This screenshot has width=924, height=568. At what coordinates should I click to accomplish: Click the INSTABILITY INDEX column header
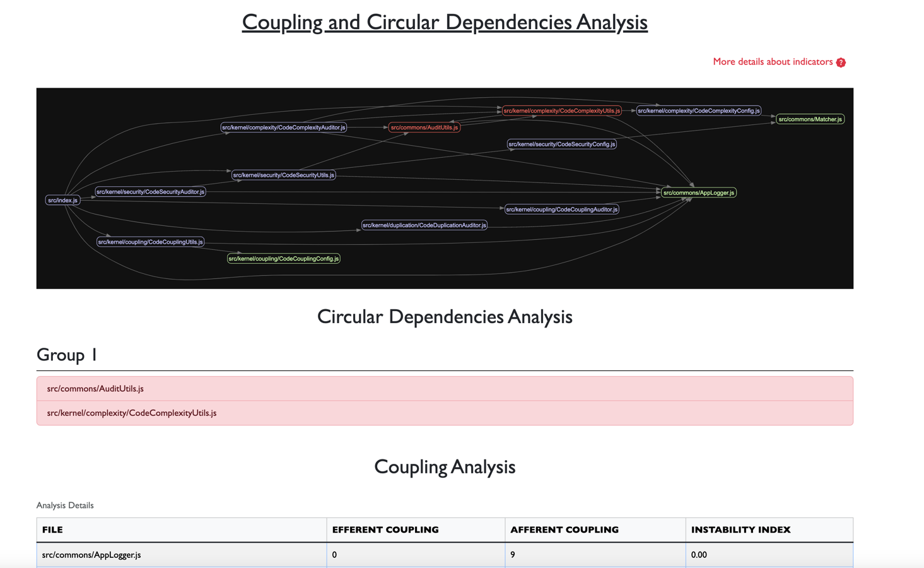pyautogui.click(x=769, y=530)
